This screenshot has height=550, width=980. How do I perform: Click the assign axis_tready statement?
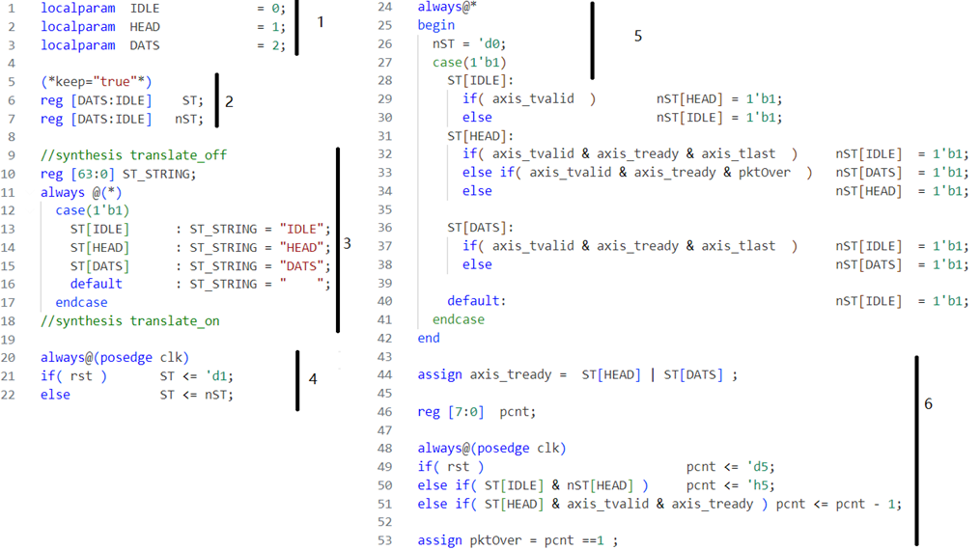(x=577, y=375)
